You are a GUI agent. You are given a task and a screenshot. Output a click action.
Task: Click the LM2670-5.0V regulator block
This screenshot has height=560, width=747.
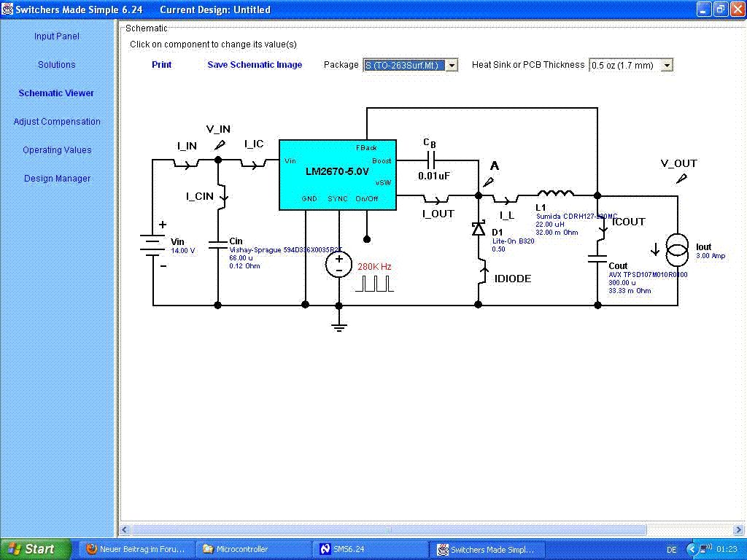click(x=338, y=175)
